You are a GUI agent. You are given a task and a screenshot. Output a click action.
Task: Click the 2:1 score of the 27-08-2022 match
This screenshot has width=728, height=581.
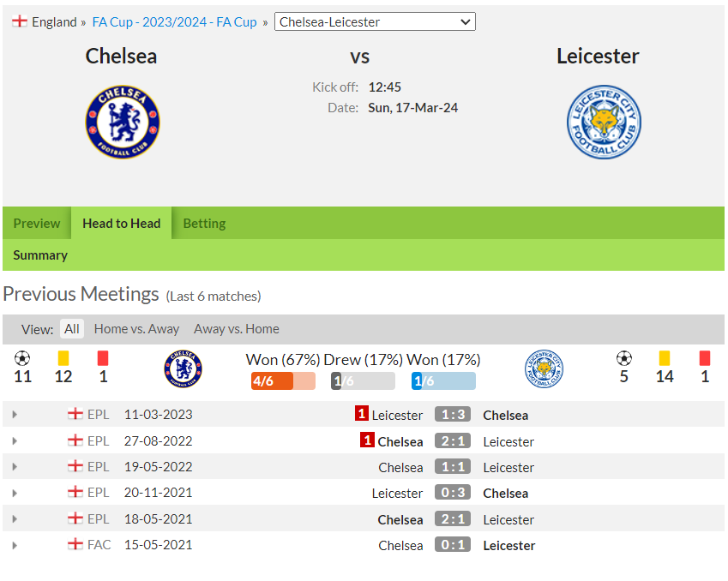coord(453,440)
